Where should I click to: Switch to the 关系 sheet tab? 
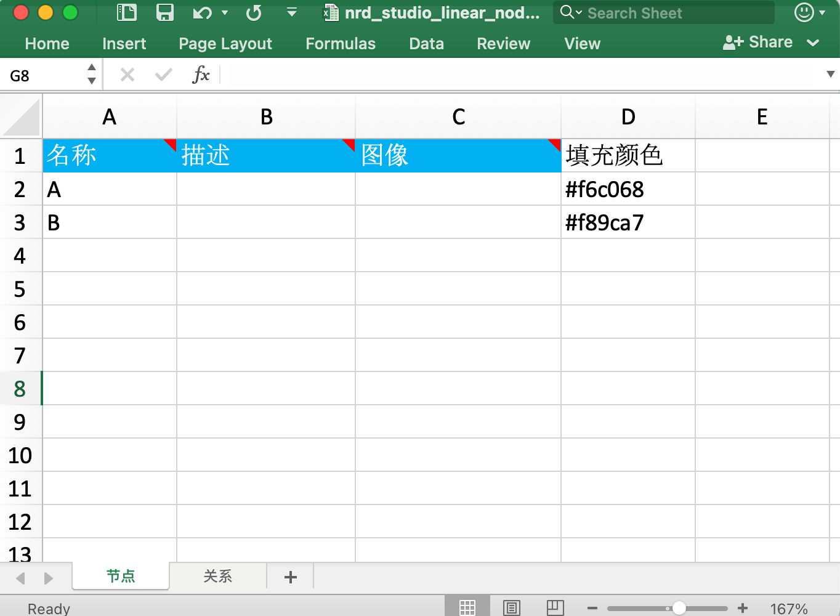coord(218,577)
